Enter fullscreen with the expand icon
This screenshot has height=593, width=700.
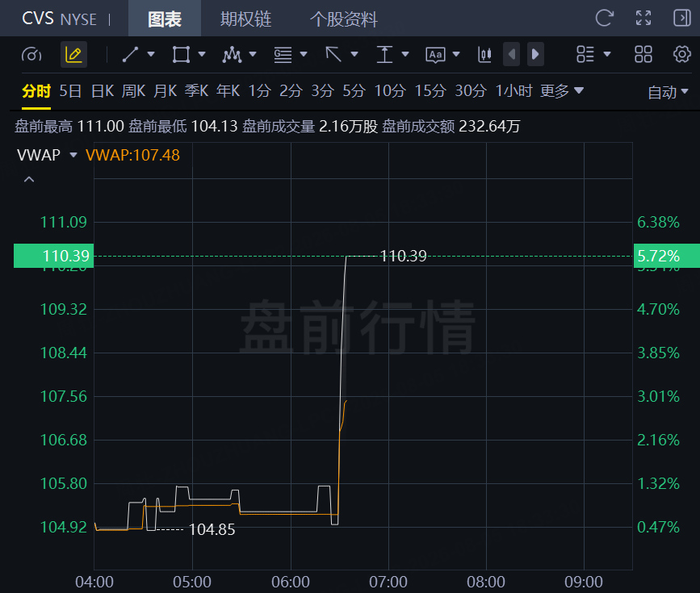(x=643, y=19)
